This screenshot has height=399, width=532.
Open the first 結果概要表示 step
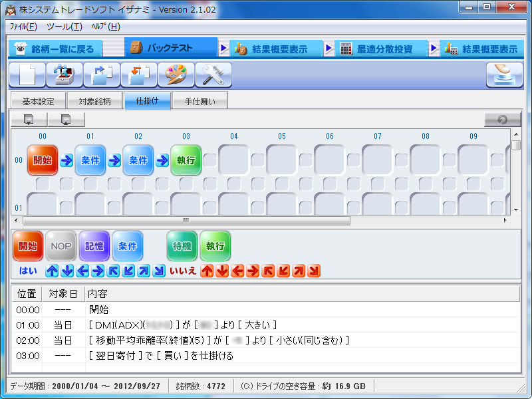276,49
